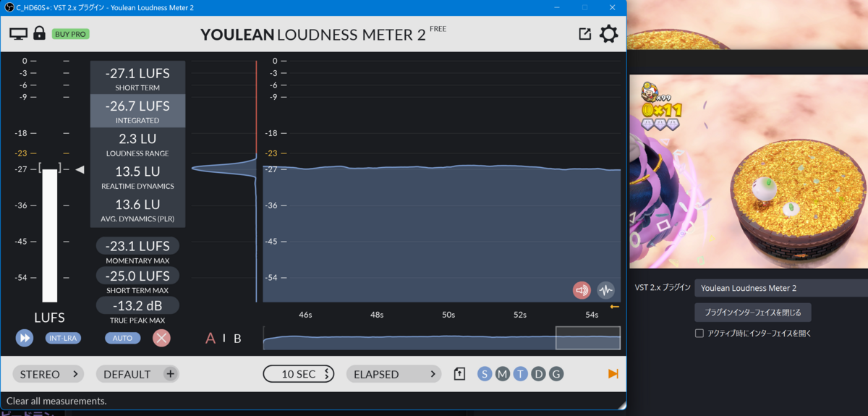Click the highlighted overview window in mini timeline

click(x=587, y=338)
